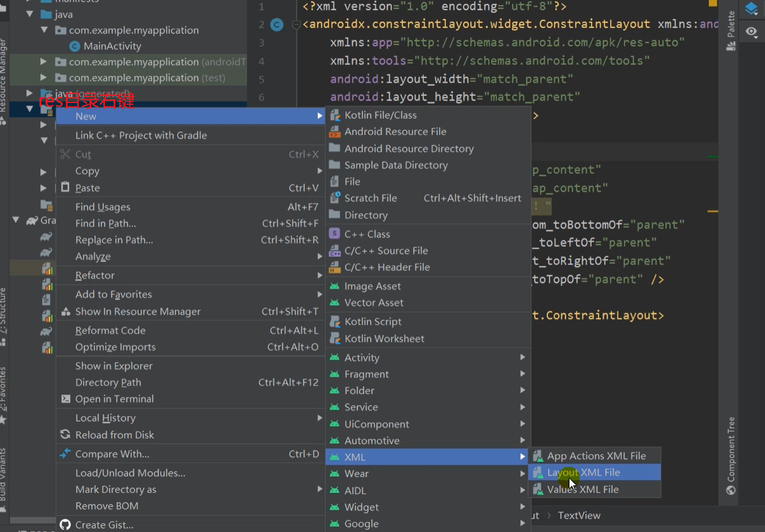The height and width of the screenshot is (532, 765).
Task: Click New in the context menu
Action: 190,116
